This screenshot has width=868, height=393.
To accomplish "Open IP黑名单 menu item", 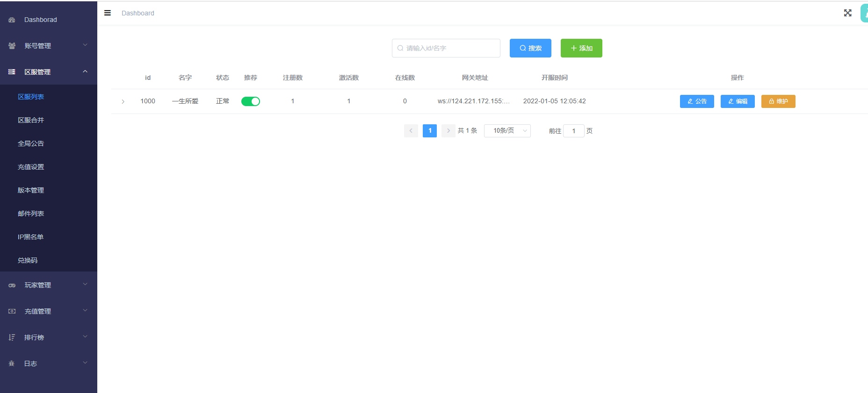I will (x=49, y=237).
